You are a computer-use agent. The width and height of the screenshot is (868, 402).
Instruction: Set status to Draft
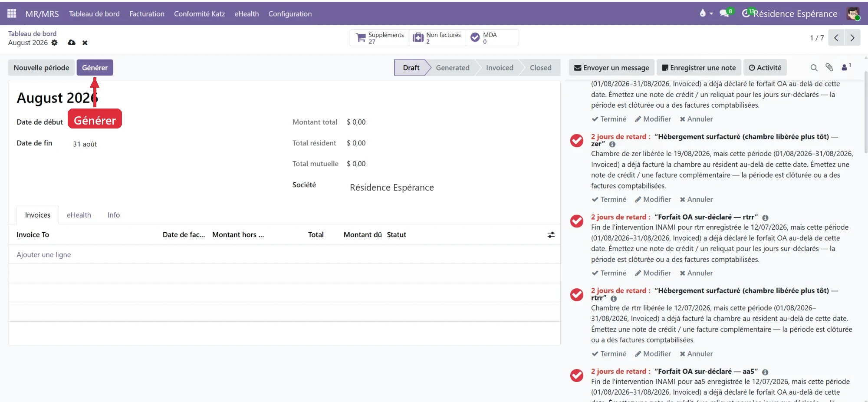pos(411,68)
